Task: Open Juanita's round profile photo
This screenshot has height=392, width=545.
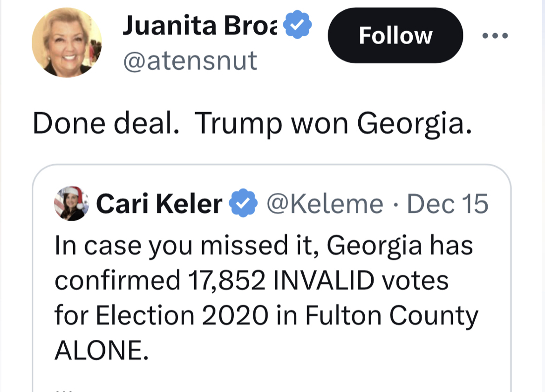Action: (67, 42)
